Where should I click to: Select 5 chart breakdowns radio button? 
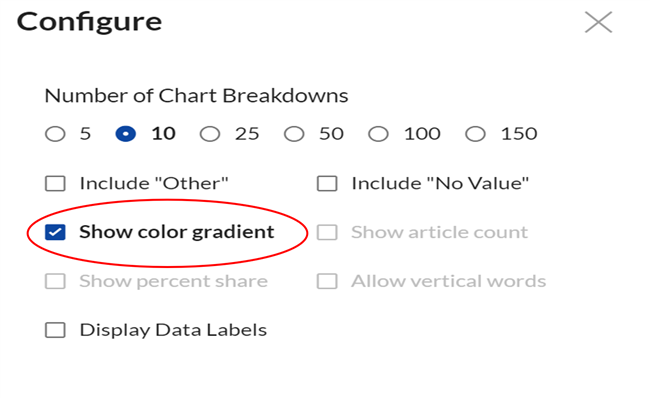(55, 134)
